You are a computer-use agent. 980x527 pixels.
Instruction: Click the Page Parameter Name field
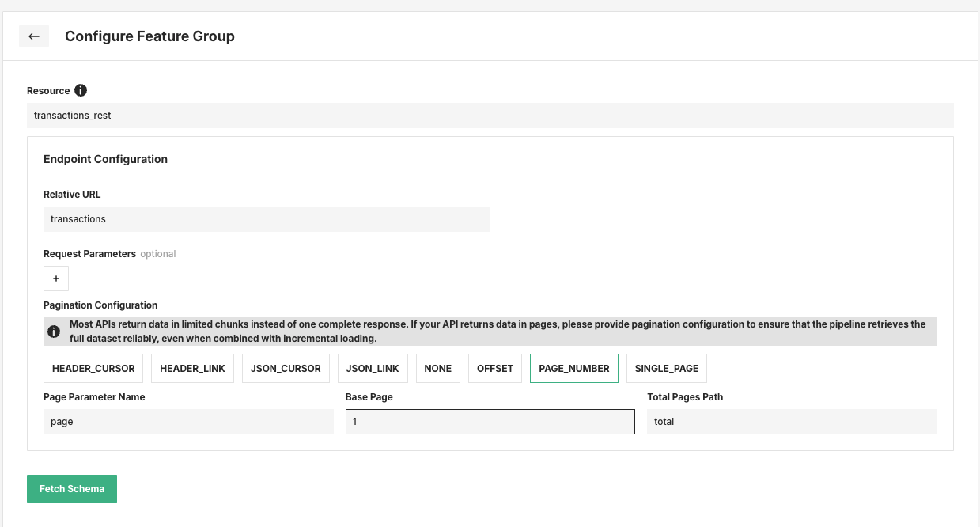coord(188,421)
